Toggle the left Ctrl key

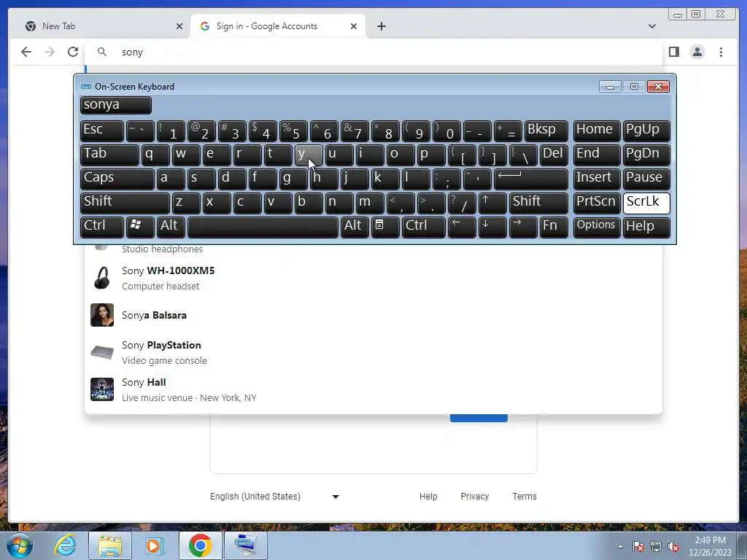click(102, 226)
